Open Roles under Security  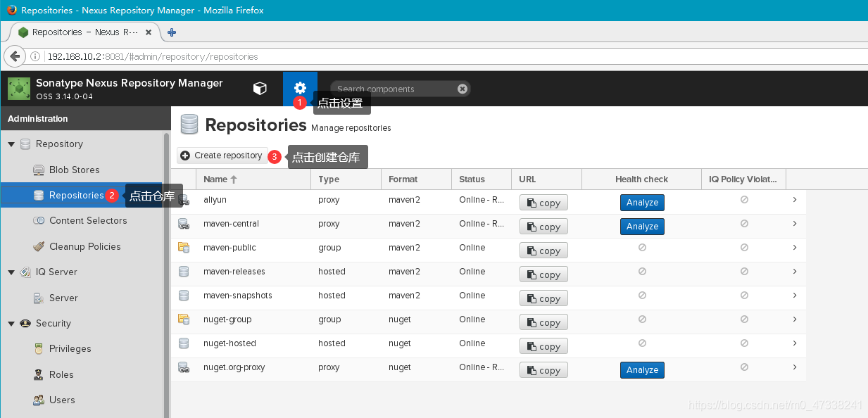(x=61, y=374)
